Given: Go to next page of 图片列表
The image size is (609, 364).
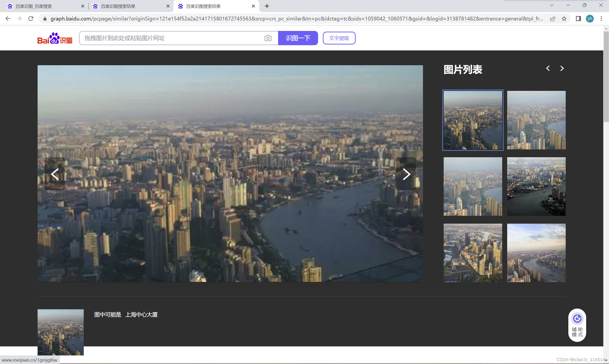Looking at the screenshot, I should pos(562,69).
